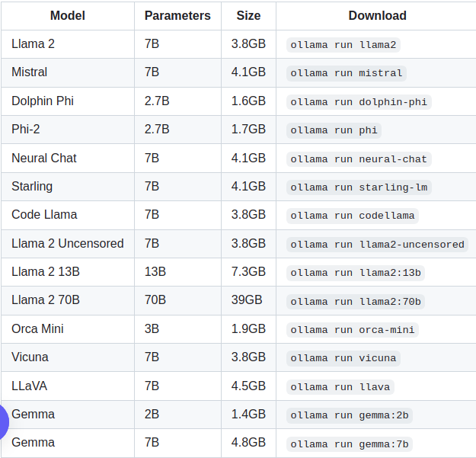Select the 'ollama run dolphin-phi' command

click(359, 102)
